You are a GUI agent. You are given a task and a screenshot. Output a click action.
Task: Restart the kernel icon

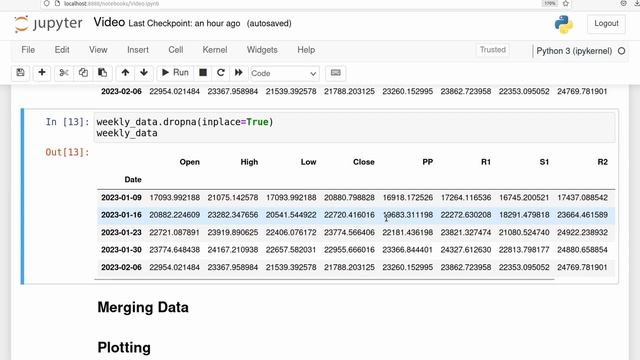pyautogui.click(x=221, y=73)
